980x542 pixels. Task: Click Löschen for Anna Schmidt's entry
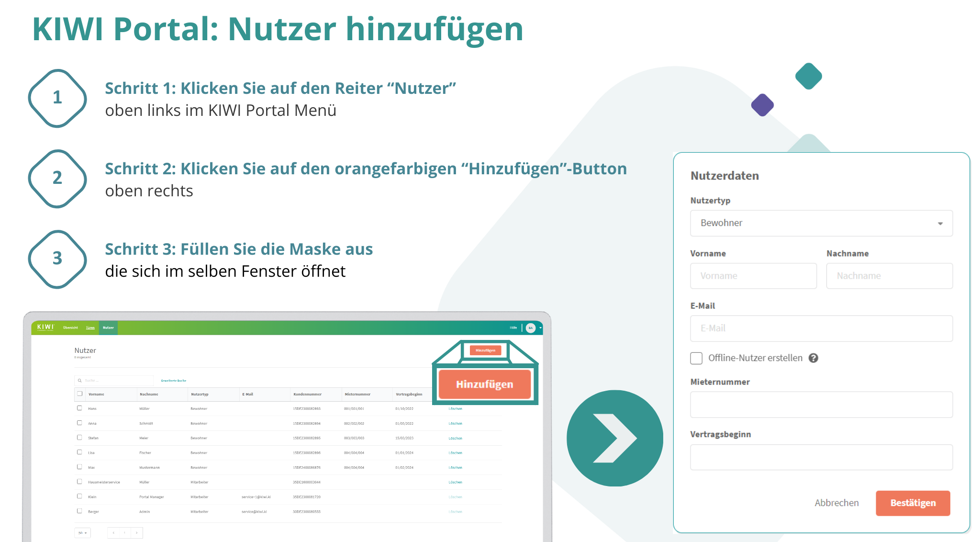click(455, 423)
